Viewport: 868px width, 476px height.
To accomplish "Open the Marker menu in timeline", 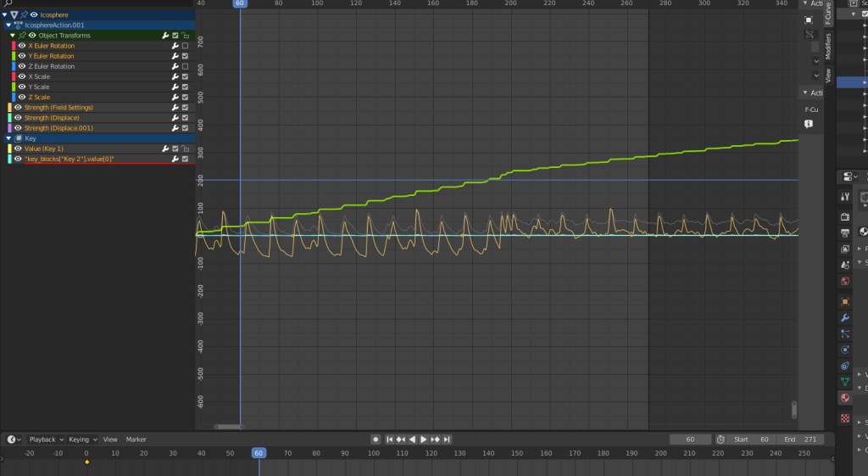I will [x=136, y=440].
